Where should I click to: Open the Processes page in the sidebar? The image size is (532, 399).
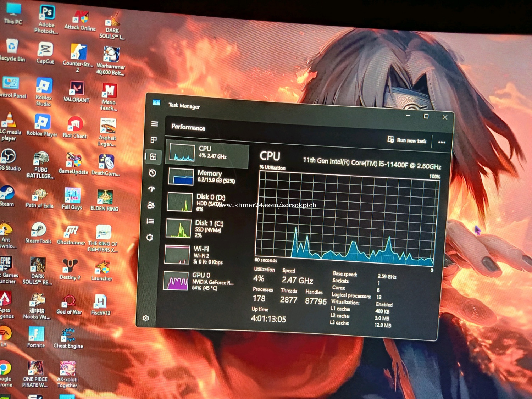click(154, 140)
